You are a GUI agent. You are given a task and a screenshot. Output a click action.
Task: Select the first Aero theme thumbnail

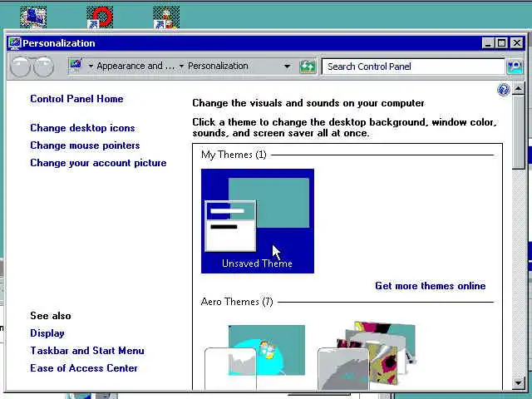pos(255,357)
